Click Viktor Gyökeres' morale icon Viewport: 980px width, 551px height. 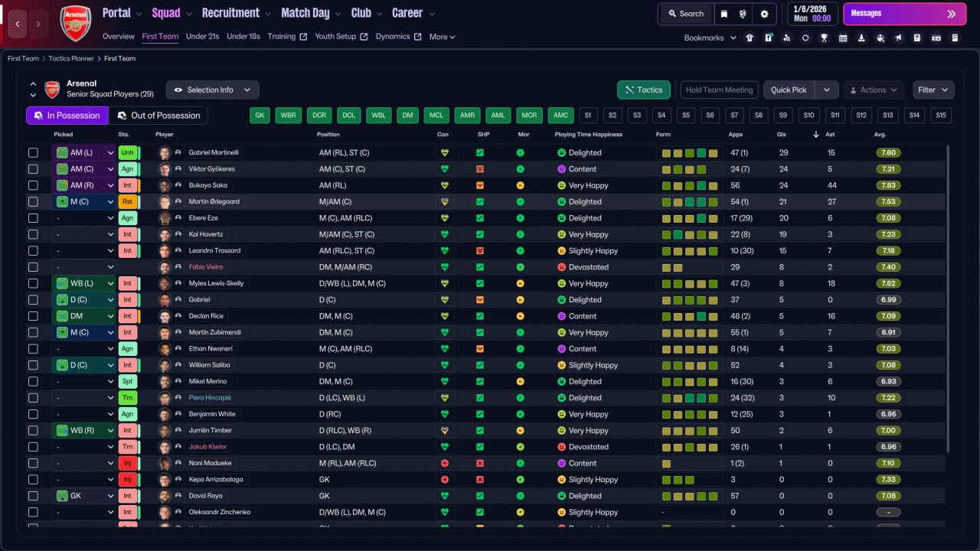point(520,169)
